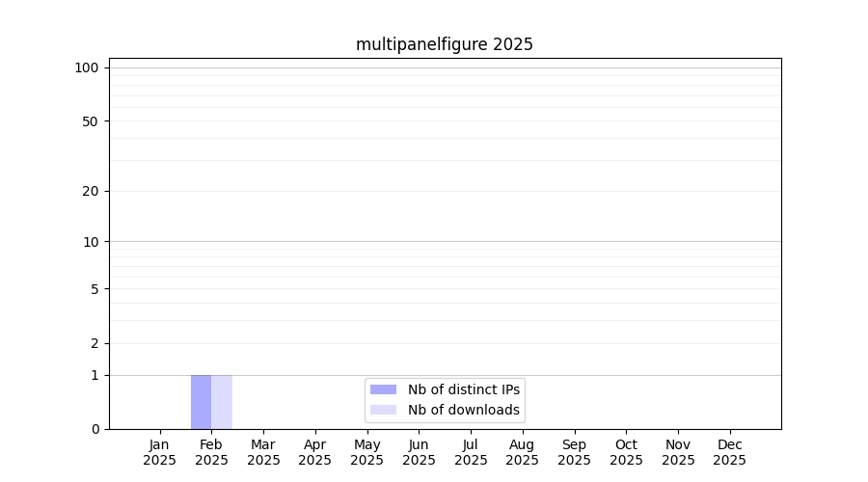Click the Nb of distinct IPs legend swatch
This screenshot has height=482, width=868.
click(x=383, y=389)
